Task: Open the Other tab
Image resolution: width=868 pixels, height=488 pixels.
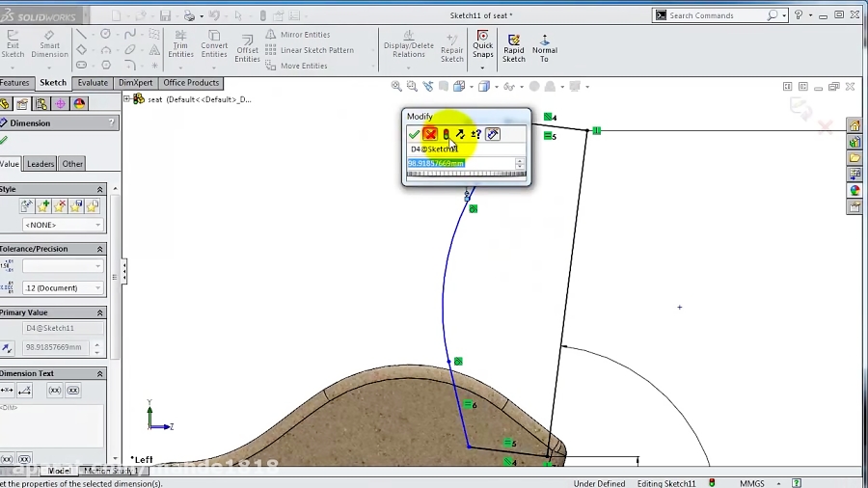Action: point(72,164)
